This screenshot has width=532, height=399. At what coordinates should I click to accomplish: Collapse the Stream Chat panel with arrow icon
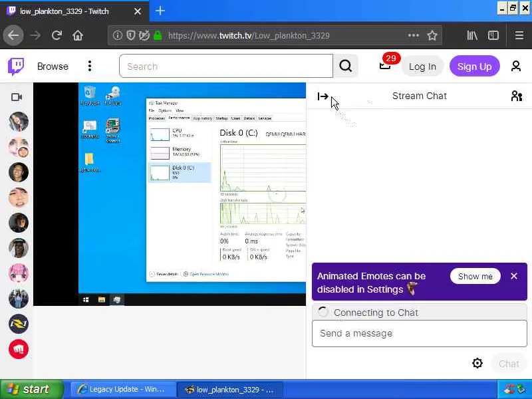coord(323,96)
